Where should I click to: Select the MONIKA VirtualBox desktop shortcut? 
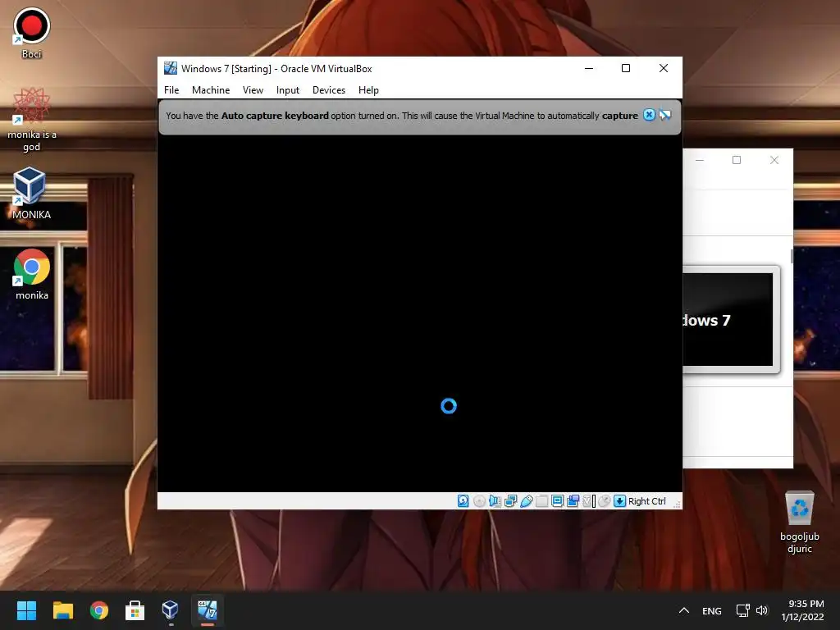click(32, 193)
